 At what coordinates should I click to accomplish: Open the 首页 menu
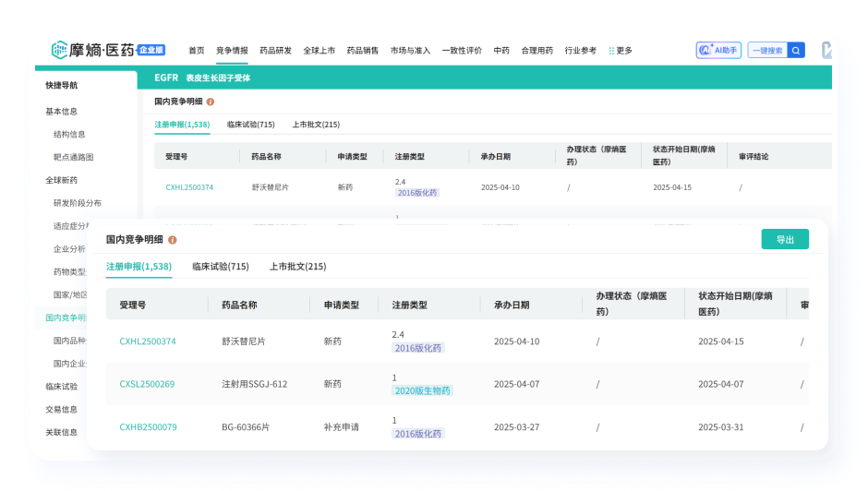point(197,51)
